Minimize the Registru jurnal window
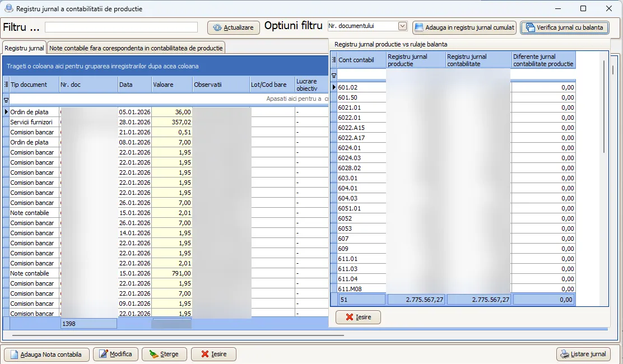 pos(558,8)
